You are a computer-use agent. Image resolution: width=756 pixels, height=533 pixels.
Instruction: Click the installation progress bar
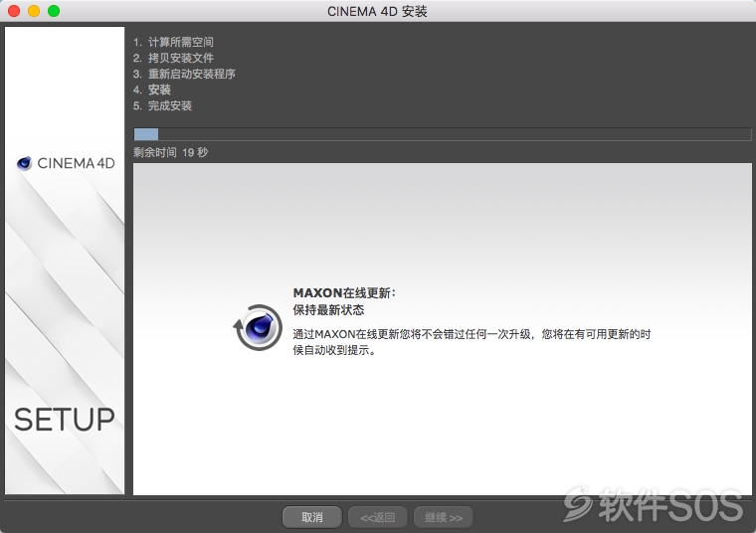(442, 134)
